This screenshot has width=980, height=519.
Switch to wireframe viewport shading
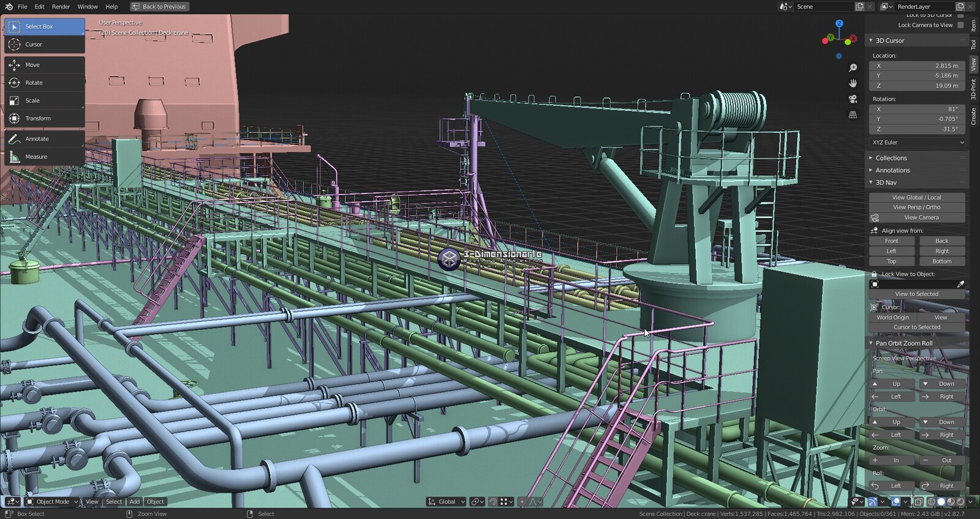point(932,501)
